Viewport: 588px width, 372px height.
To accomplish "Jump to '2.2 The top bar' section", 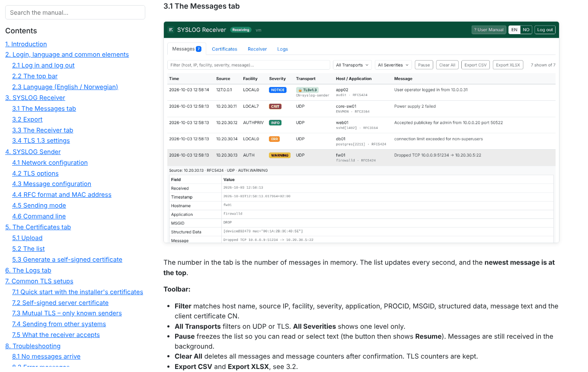I will 35,76.
